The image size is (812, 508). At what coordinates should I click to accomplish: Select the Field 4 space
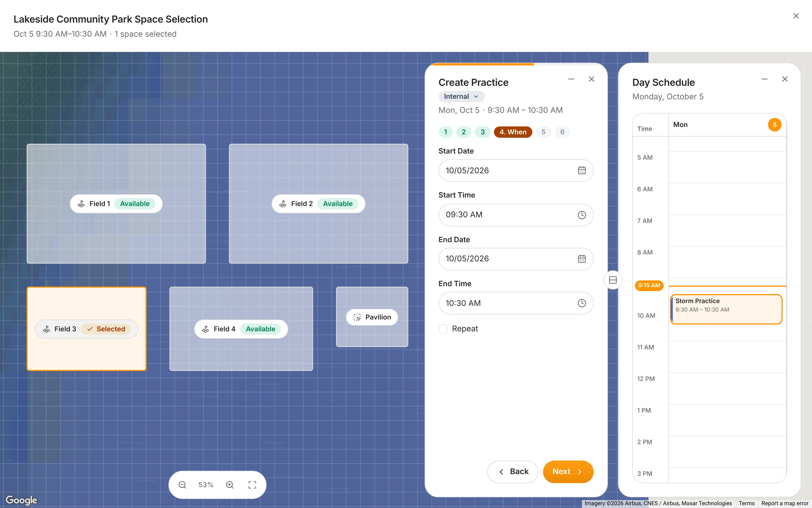coord(241,329)
